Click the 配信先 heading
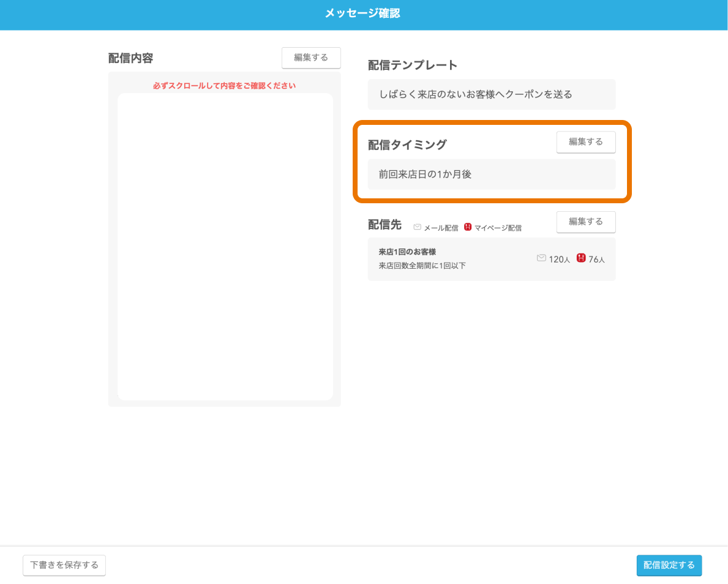Image resolution: width=728 pixels, height=584 pixels. (385, 225)
